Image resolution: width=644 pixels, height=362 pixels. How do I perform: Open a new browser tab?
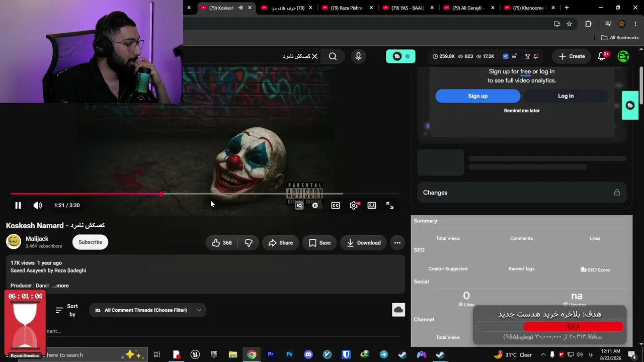tap(567, 8)
